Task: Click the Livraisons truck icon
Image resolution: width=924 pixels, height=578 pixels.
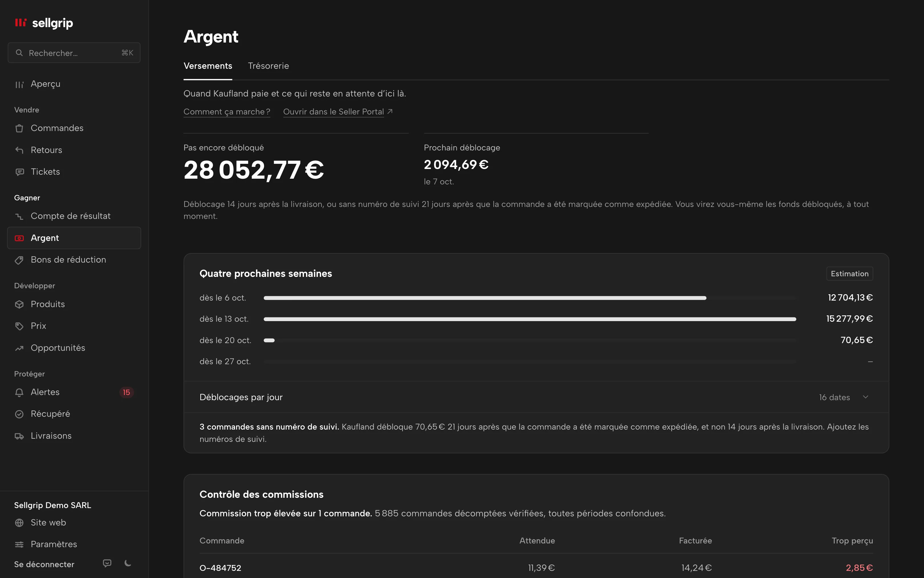Action: coord(19,436)
